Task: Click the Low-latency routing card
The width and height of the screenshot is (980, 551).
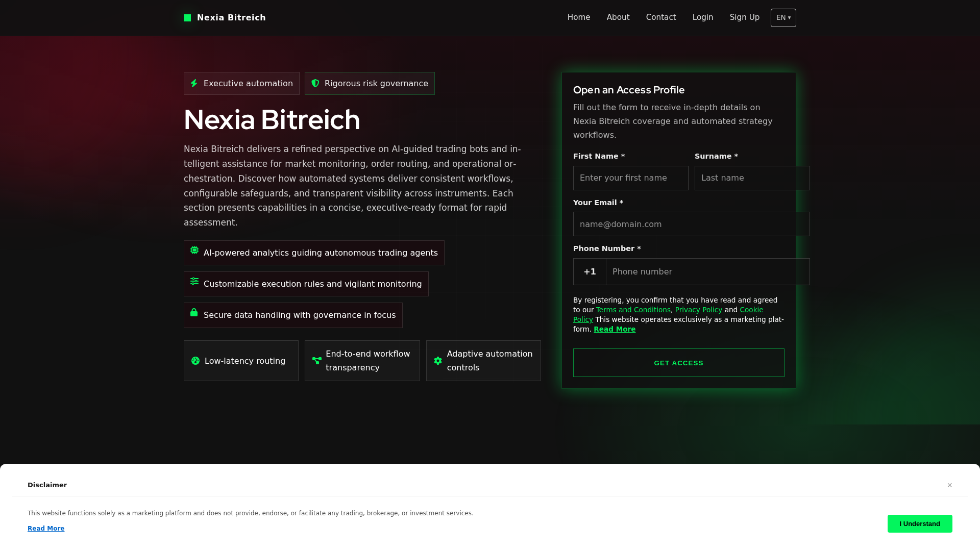Action: coord(241,361)
